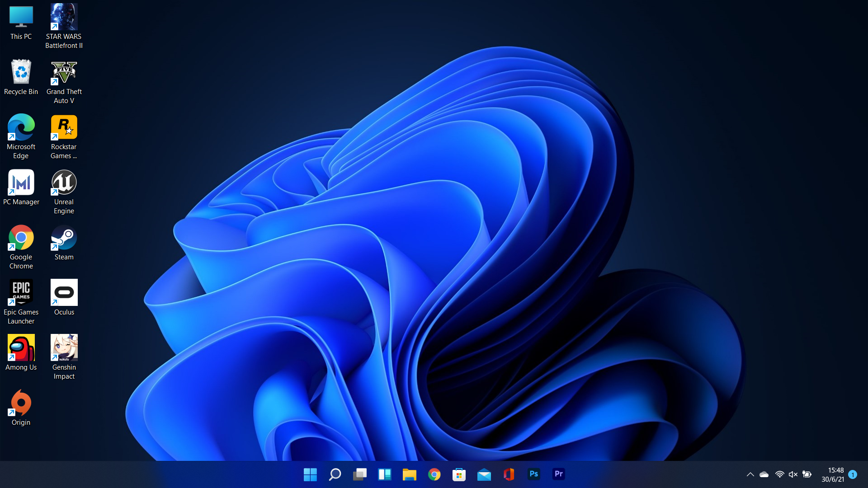Viewport: 868px width, 488px height.
Task: Select the This PC desktop icon
Action: [21, 23]
